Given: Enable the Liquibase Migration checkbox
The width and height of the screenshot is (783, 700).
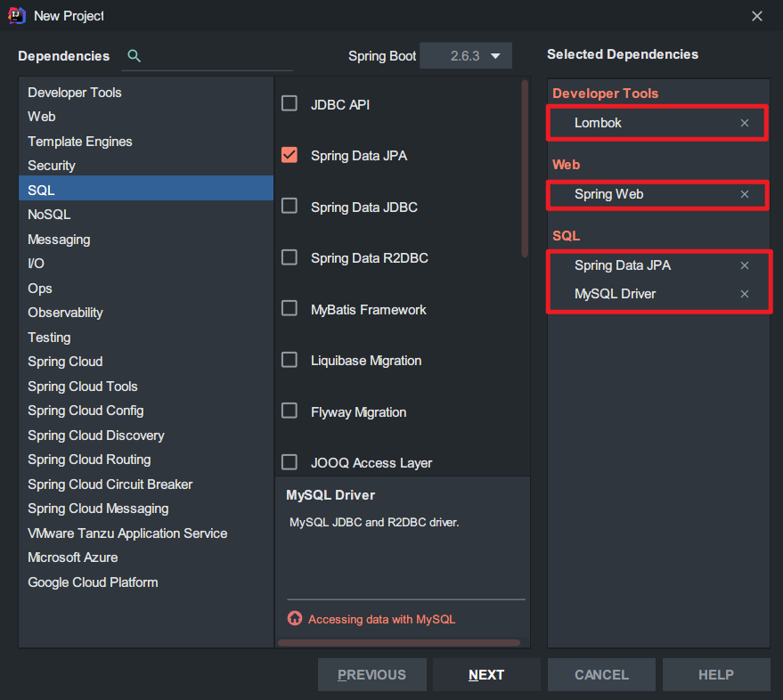Looking at the screenshot, I should pos(290,360).
